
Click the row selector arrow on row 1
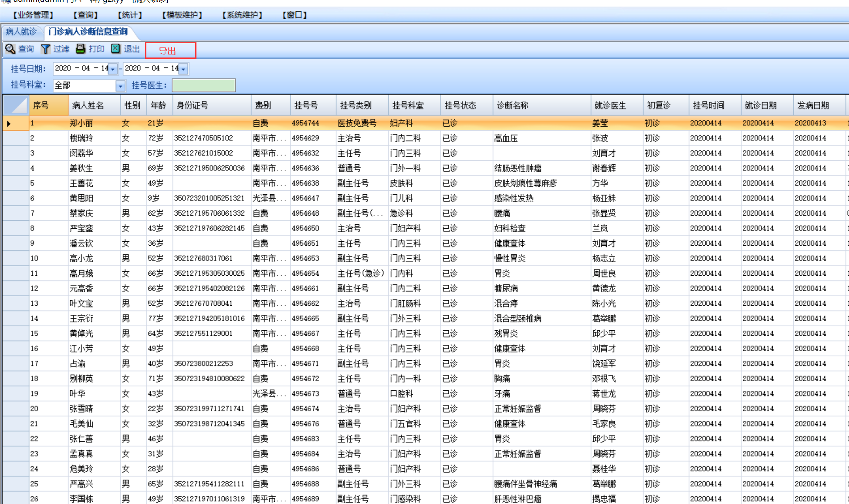pyautogui.click(x=9, y=124)
